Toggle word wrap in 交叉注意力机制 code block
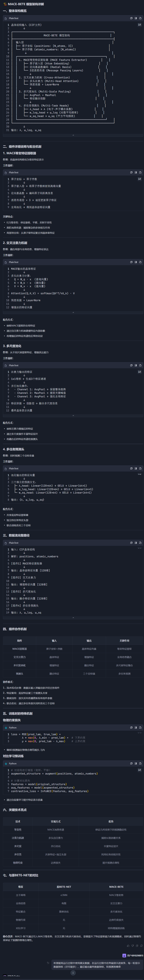 (x=139, y=269)
